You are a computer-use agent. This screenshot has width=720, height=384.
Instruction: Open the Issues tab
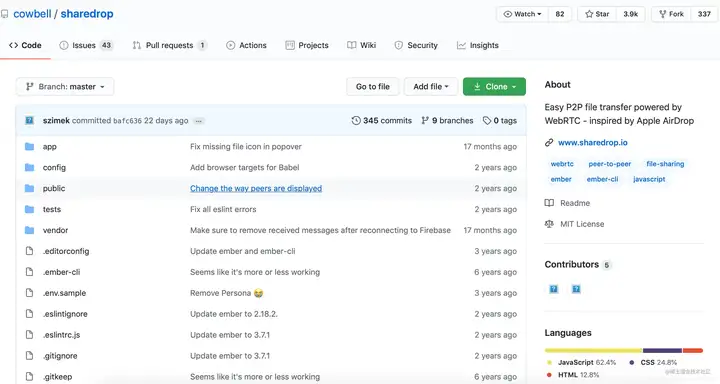coord(86,45)
